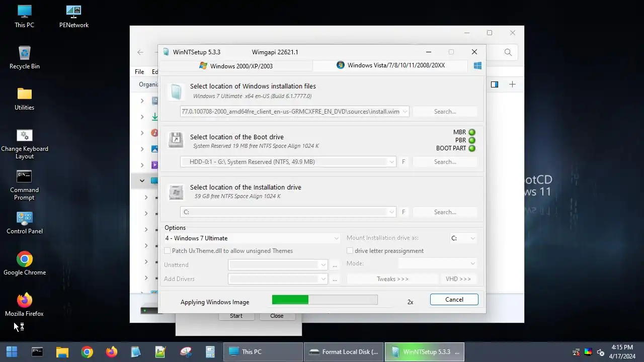The image size is (644, 362).
Task: Click Search button for Installation drive
Action: tap(445, 212)
